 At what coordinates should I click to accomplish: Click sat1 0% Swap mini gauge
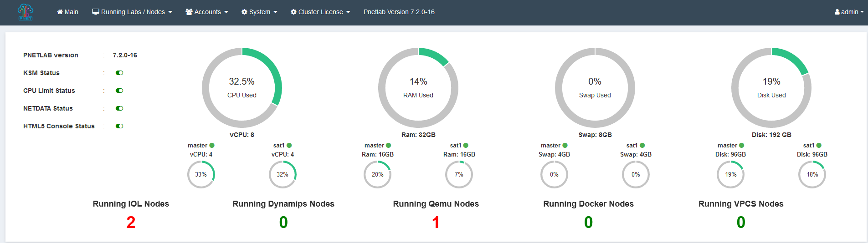tap(636, 174)
